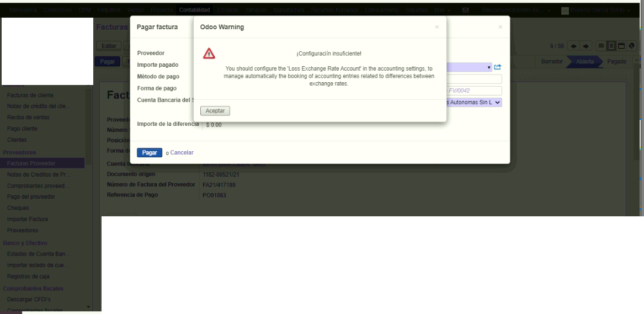
Task: Close the Pagar factura dialog with X
Action: [500, 27]
